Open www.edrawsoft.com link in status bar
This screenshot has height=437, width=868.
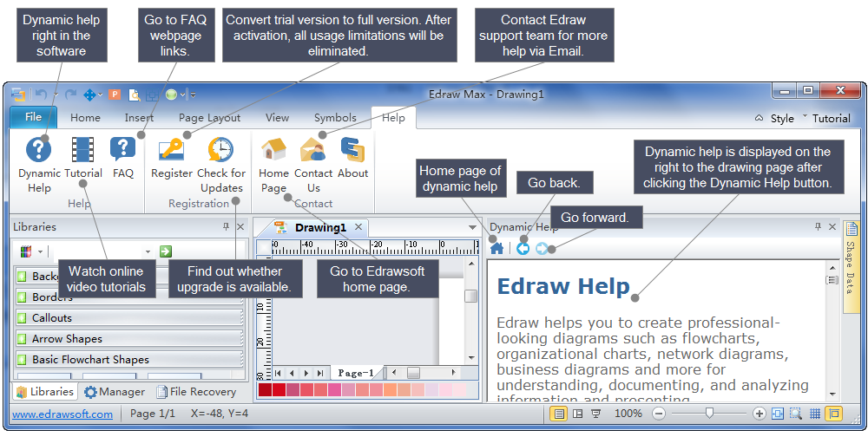pyautogui.click(x=62, y=414)
